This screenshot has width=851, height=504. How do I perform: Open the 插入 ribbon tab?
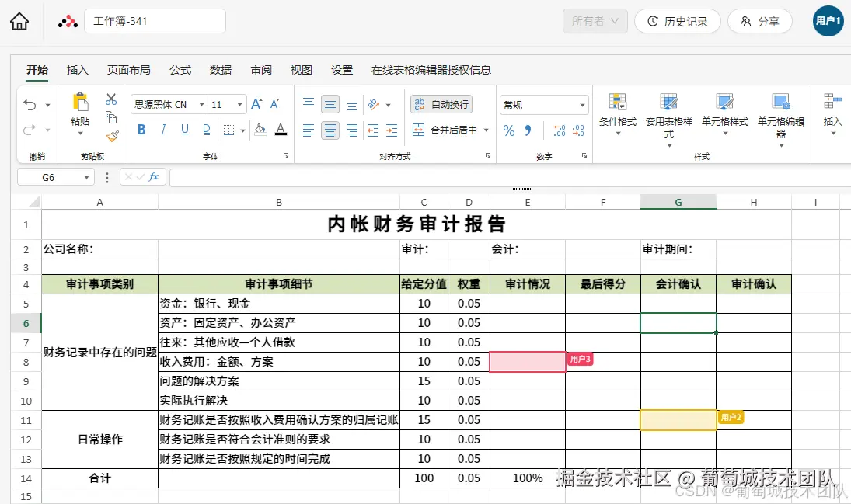pos(78,69)
